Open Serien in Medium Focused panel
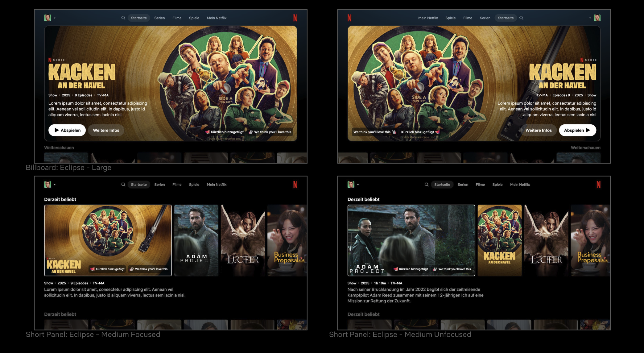Viewport: 644px width, 353px height. tap(159, 185)
